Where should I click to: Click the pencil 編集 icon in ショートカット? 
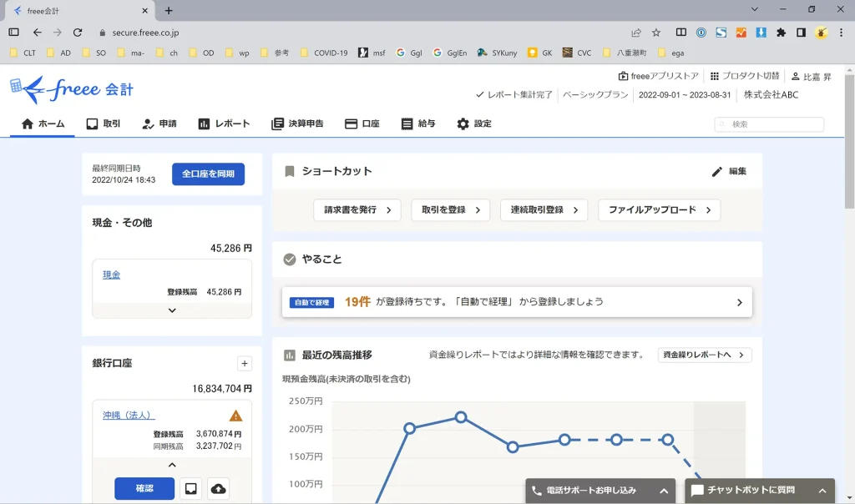[717, 172]
